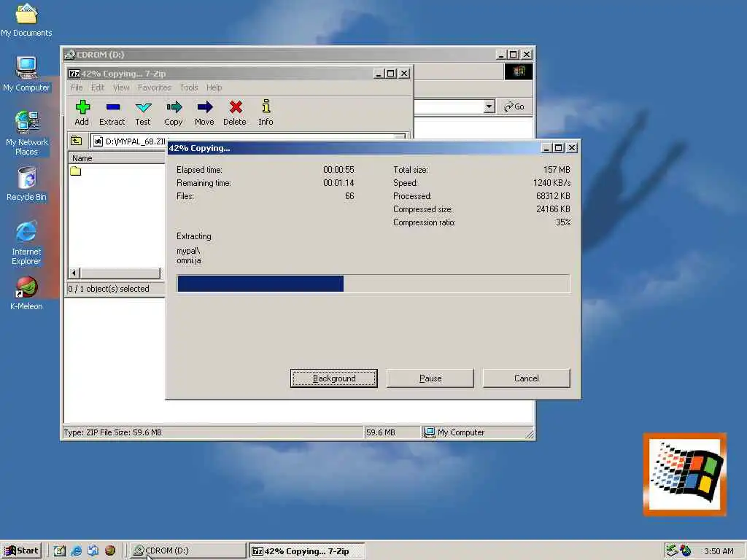Select the My Network Places desktop icon

27,133
